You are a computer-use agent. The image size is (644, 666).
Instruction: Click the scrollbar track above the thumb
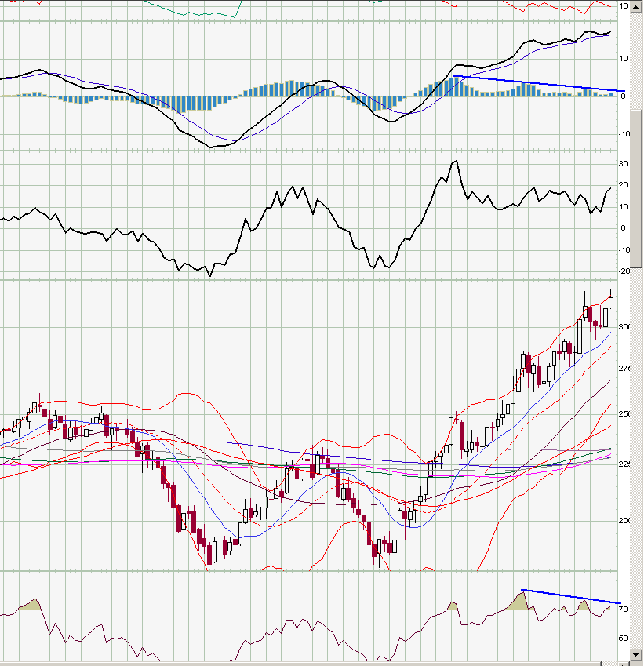point(636,61)
